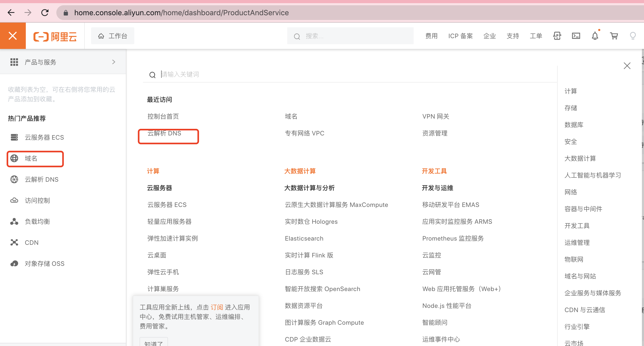This screenshot has width=644, height=346.
Task: Open the Aliyun logo home page
Action: pyautogui.click(x=55, y=36)
